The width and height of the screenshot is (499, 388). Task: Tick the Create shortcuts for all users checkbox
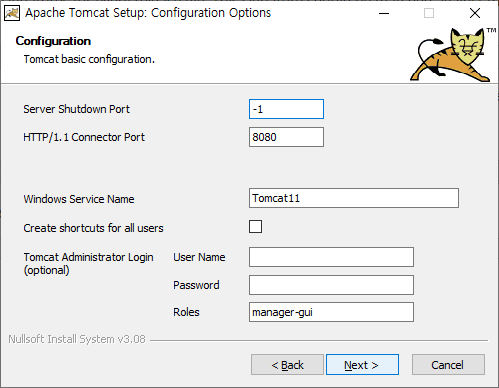255,227
